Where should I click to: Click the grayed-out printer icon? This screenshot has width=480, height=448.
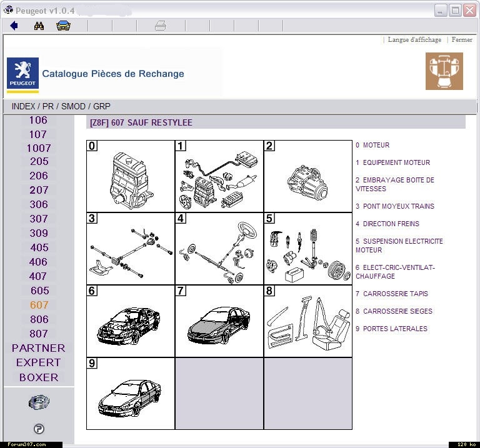point(161,26)
